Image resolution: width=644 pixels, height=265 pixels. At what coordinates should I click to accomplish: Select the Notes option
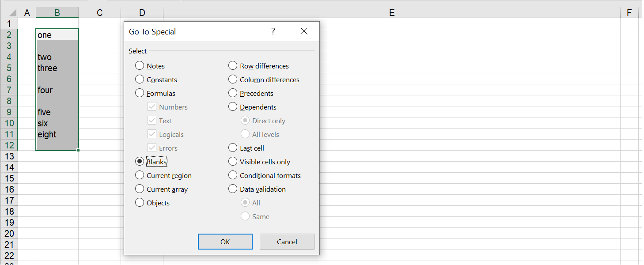pos(140,65)
